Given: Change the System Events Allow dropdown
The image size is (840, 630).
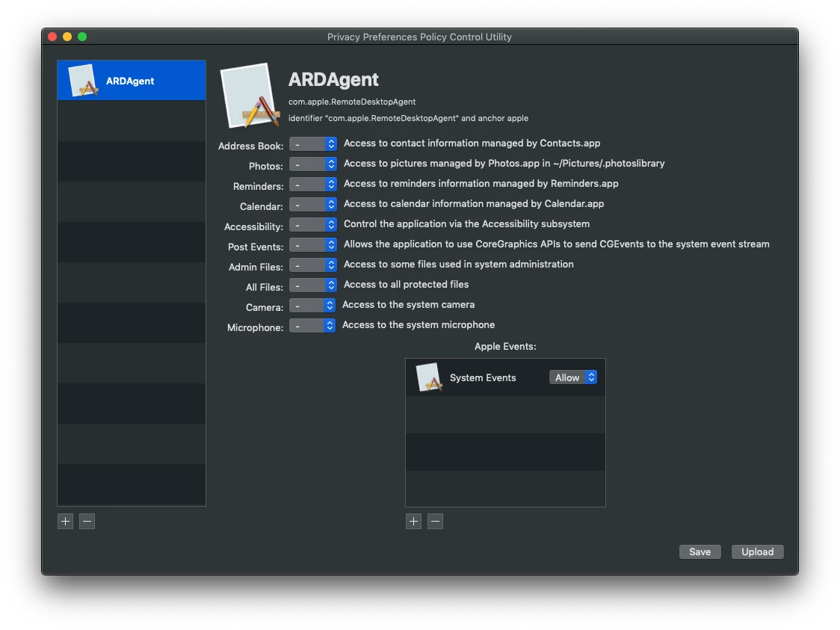Looking at the screenshot, I should tap(573, 377).
